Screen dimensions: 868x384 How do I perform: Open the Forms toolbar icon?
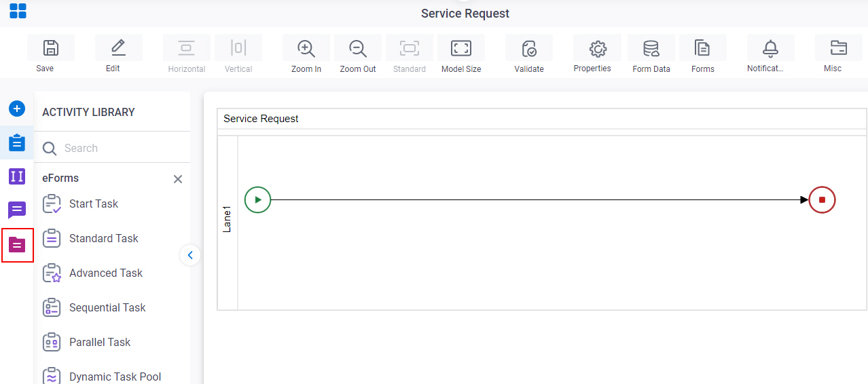tap(703, 47)
